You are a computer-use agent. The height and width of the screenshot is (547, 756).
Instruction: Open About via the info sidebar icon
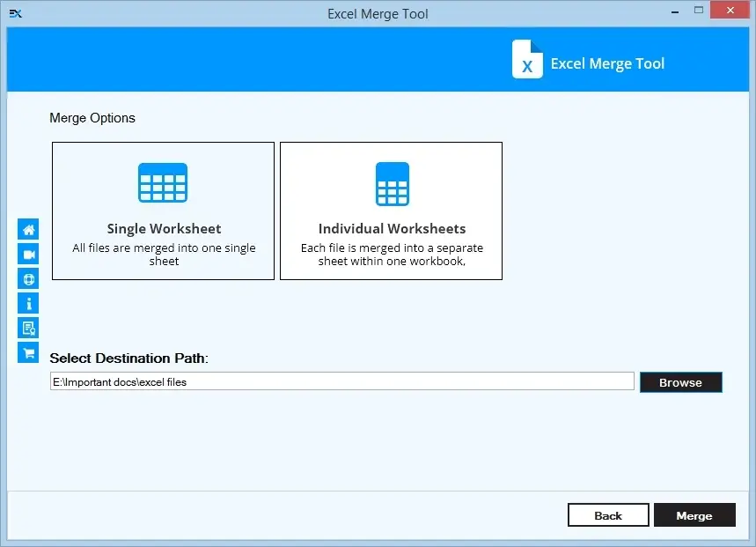click(28, 303)
